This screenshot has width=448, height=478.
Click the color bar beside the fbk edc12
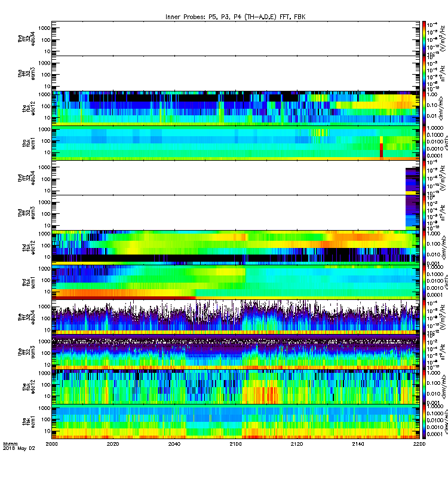point(424,387)
